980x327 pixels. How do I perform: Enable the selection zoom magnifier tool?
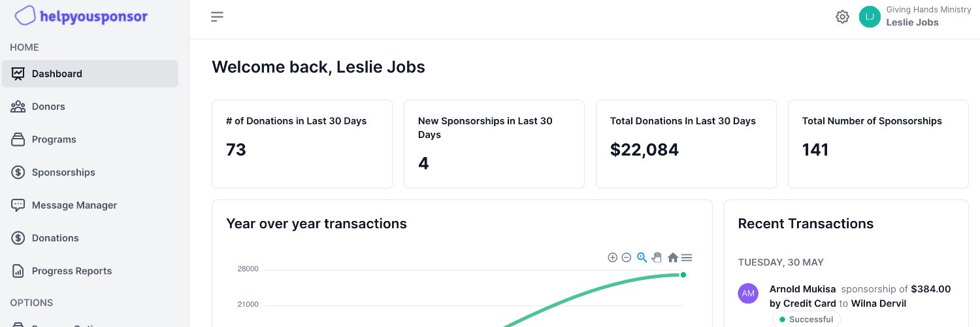point(642,258)
